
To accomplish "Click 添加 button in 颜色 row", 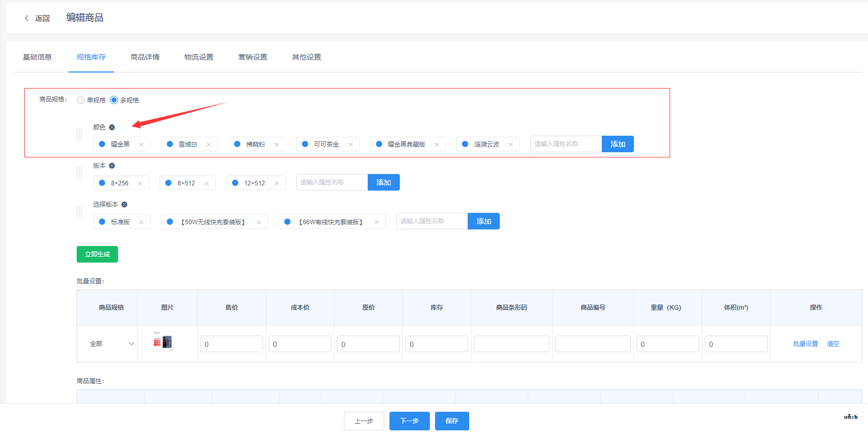I will tap(618, 144).
